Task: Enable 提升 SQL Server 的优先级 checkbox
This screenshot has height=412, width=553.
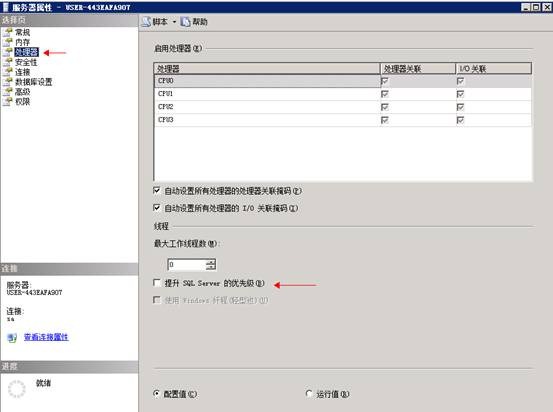Action: coord(157,283)
